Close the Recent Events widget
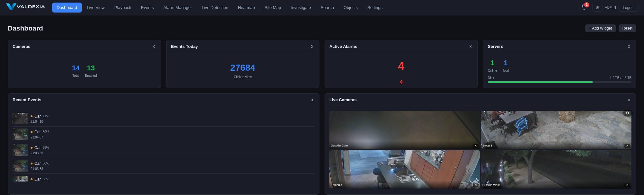 (312, 100)
